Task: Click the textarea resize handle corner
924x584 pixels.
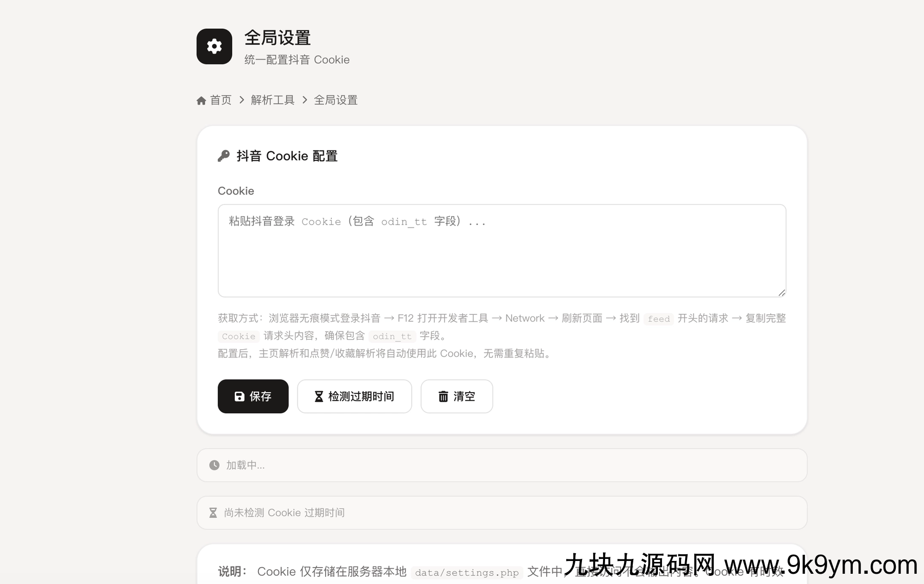Action: point(781,292)
